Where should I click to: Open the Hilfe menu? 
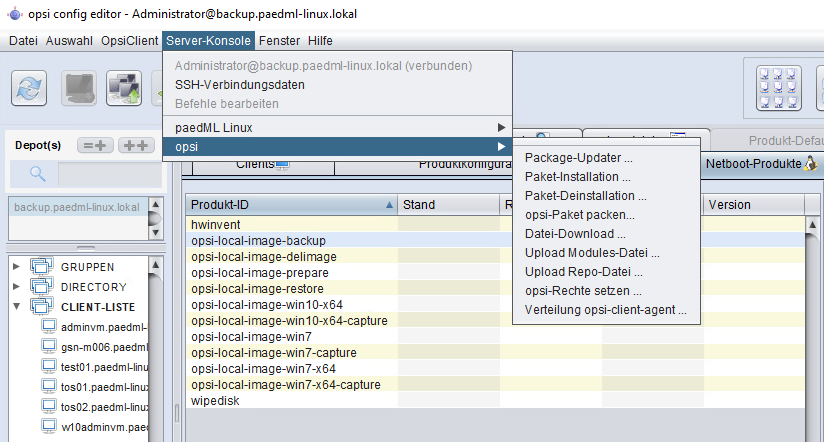(x=320, y=40)
